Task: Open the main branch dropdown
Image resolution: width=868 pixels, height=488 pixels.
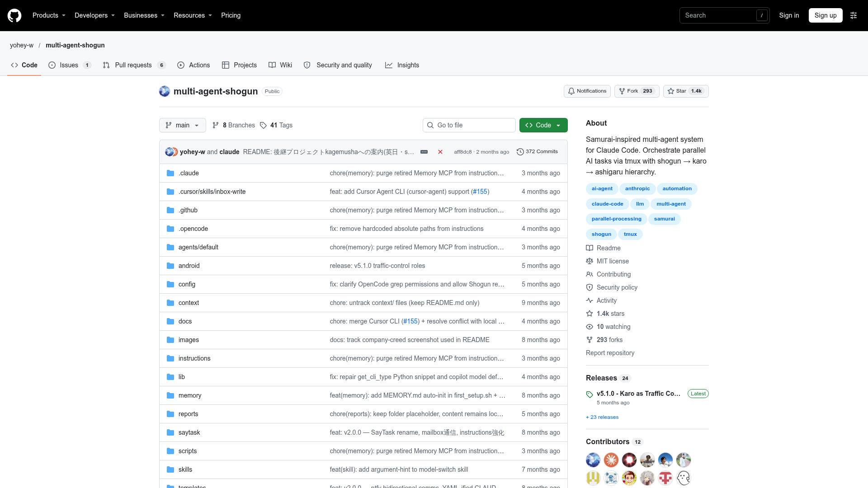Action: pos(183,125)
